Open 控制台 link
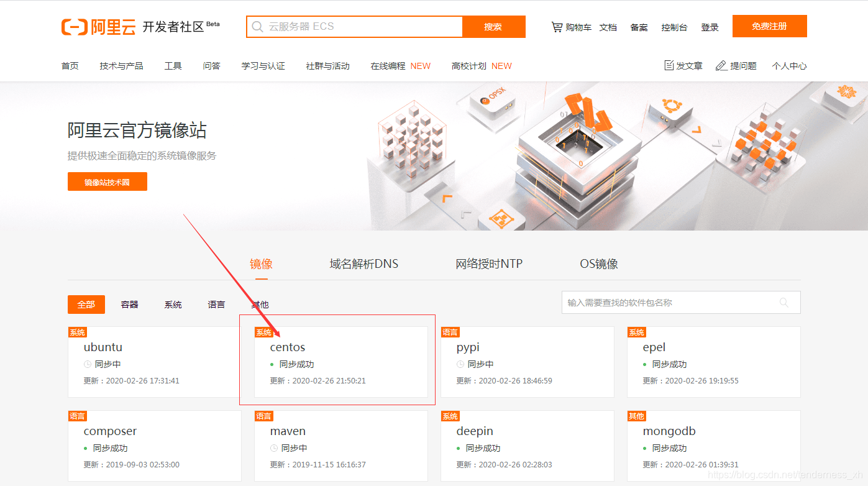This screenshot has width=868, height=486. pyautogui.click(x=674, y=27)
